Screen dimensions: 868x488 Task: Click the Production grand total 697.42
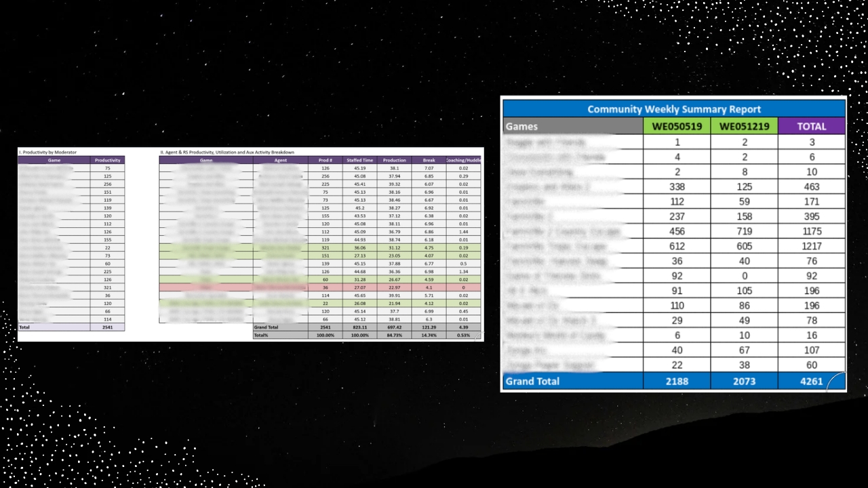click(395, 327)
